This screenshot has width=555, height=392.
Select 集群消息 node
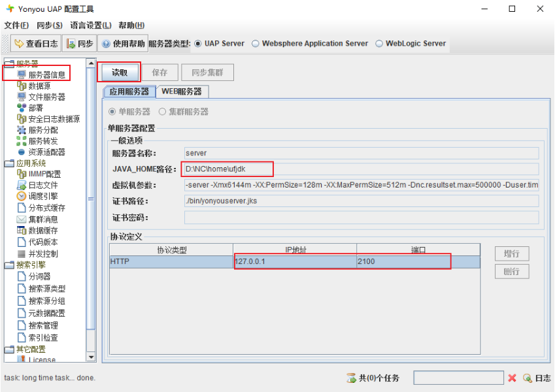[37, 220]
